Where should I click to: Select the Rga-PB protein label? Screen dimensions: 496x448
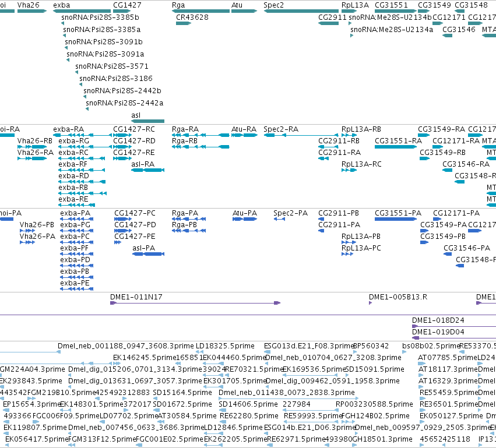(x=184, y=225)
